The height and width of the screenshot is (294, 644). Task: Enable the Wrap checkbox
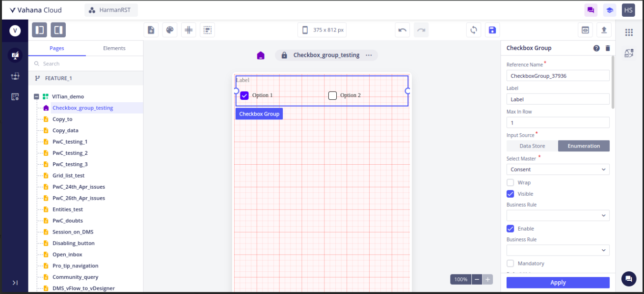pos(510,182)
